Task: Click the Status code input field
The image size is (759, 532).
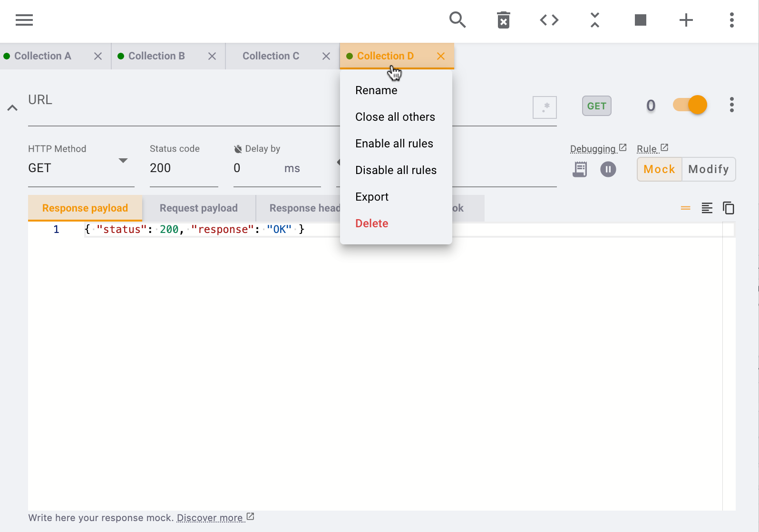Action: pyautogui.click(x=183, y=168)
